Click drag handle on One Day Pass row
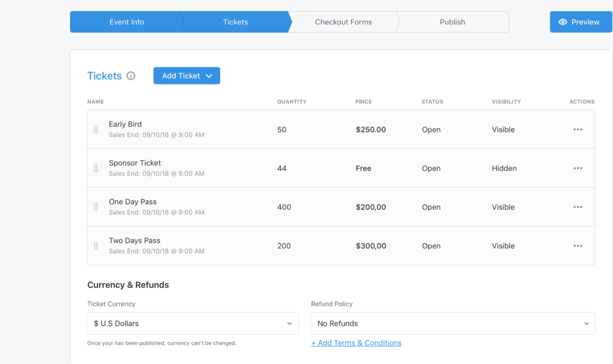 [96, 207]
